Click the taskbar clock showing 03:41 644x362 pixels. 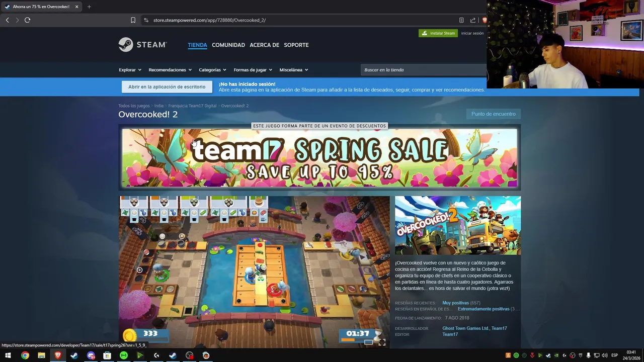tap(631, 355)
